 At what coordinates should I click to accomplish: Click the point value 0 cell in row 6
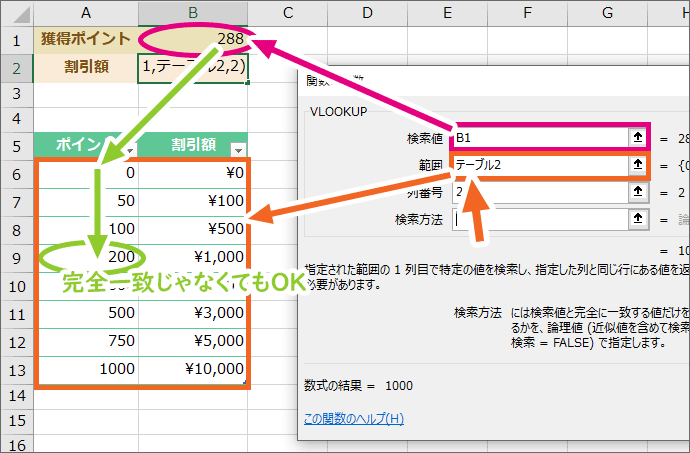tap(86, 174)
